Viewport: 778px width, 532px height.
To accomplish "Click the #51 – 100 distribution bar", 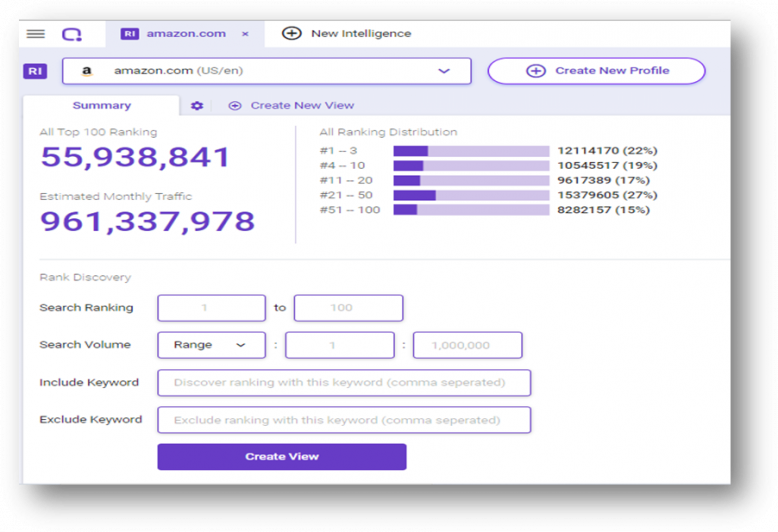I will (471, 210).
